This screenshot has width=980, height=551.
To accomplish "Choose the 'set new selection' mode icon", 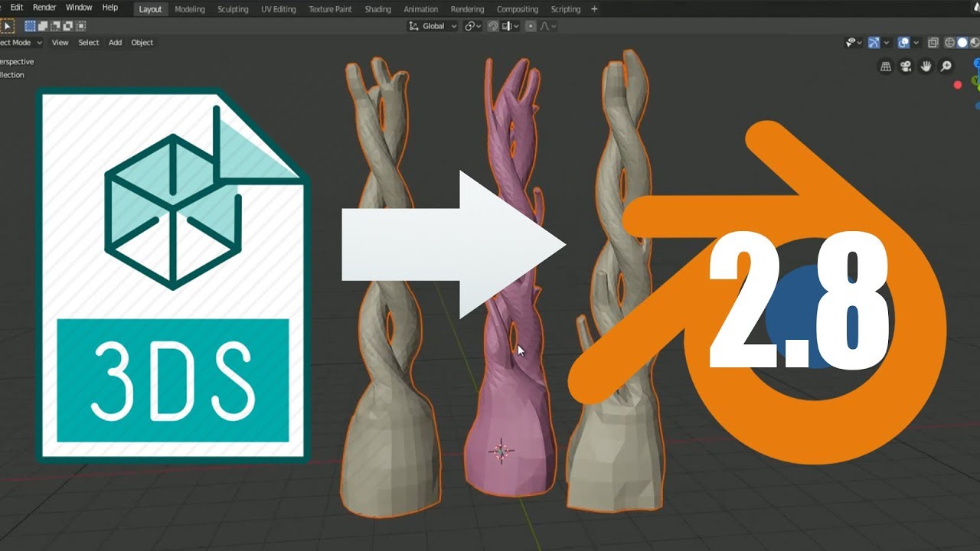I will pos(30,26).
